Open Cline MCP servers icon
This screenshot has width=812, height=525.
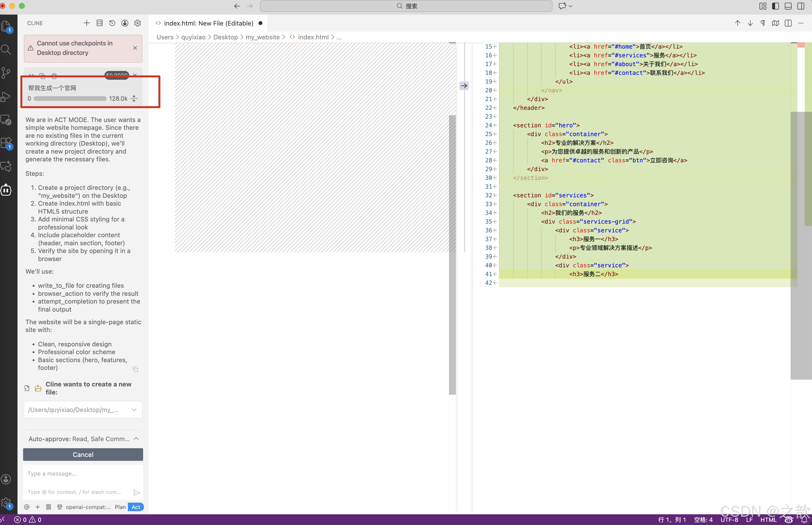pos(100,23)
